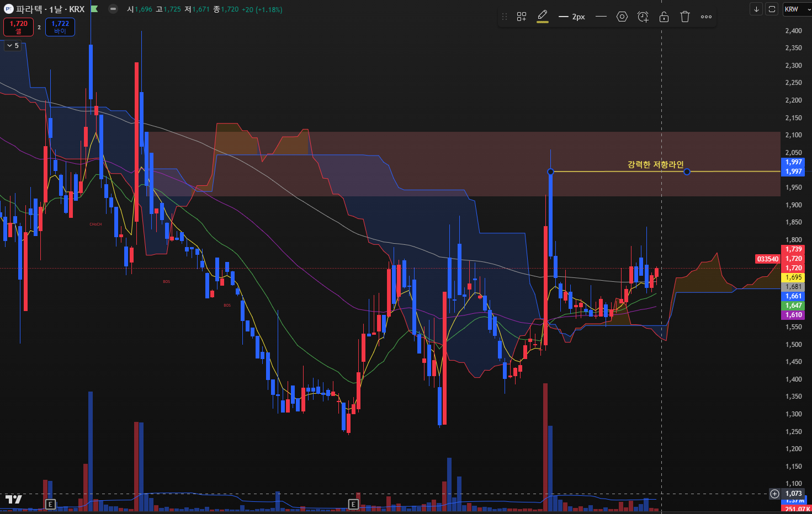Click the green 1,647 price tag
The width and height of the screenshot is (812, 514).
coord(793,306)
